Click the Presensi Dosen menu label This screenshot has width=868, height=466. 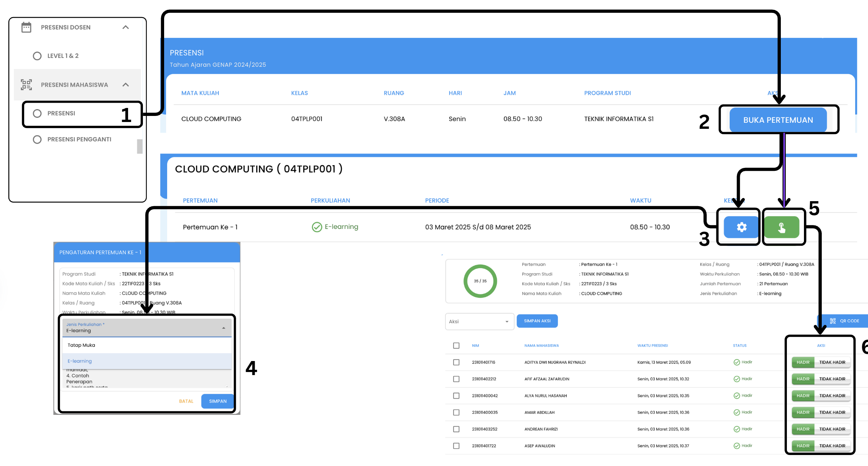click(x=66, y=27)
